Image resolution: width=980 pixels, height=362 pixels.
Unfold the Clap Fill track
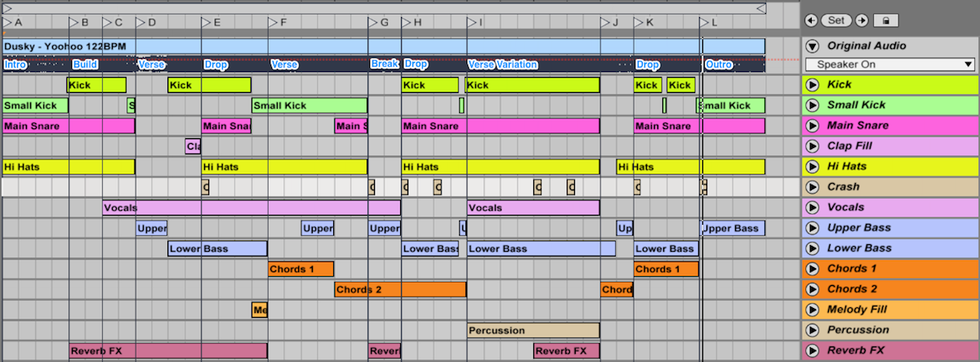[812, 145]
